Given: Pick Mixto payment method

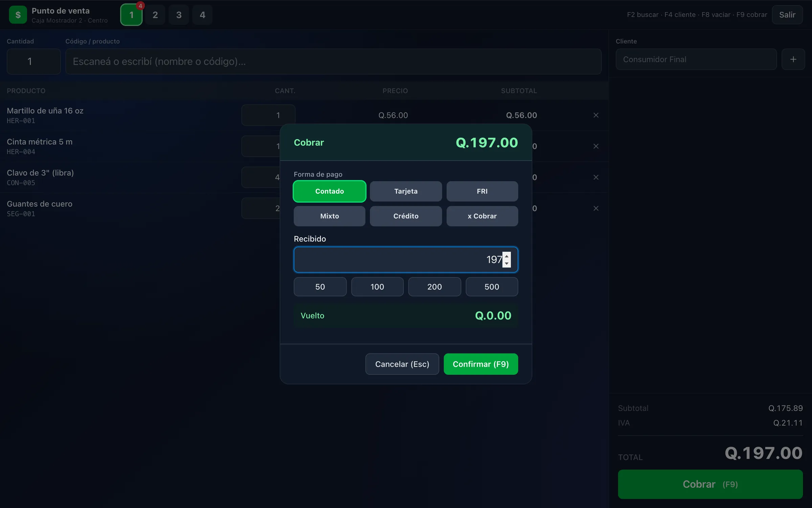Looking at the screenshot, I should (x=329, y=216).
